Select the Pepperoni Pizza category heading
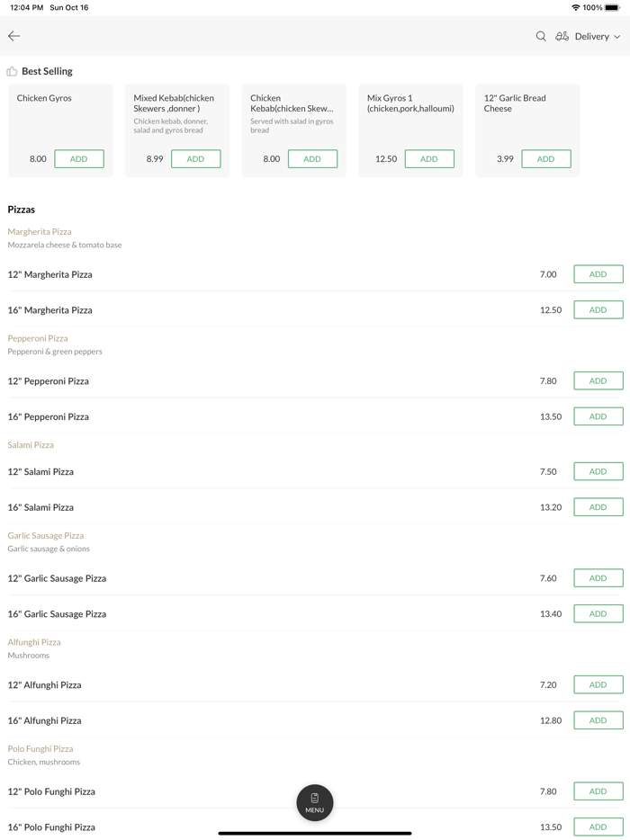The width and height of the screenshot is (630, 840). coord(38,338)
